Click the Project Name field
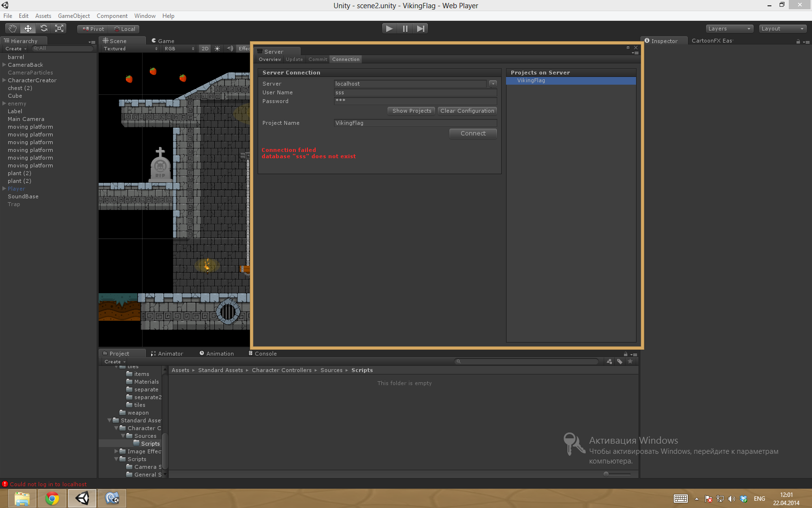The image size is (812, 508). [415, 123]
